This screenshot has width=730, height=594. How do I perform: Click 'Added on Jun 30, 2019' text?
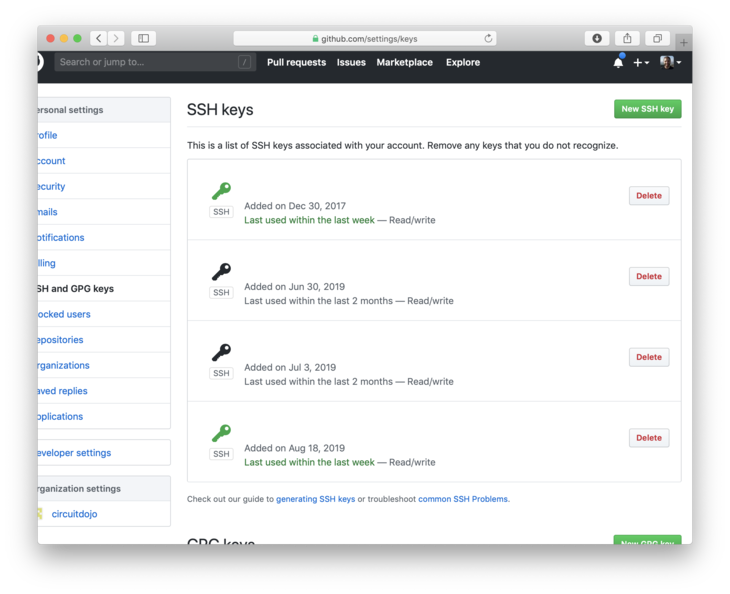[x=295, y=287]
